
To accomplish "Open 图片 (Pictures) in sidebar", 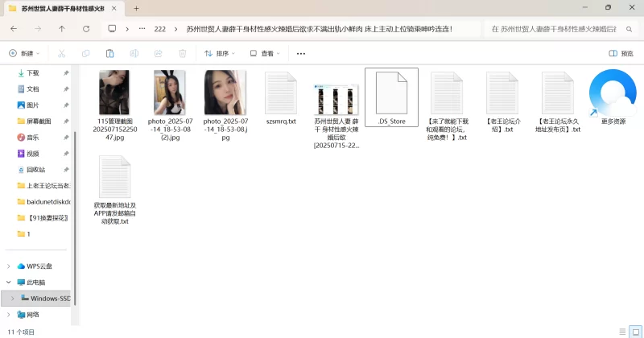I will click(32, 105).
